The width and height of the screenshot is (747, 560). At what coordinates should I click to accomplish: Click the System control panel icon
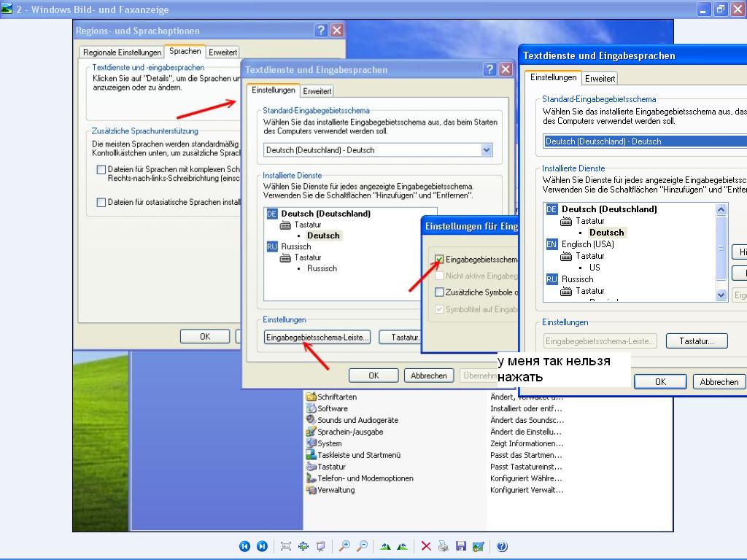tap(311, 443)
